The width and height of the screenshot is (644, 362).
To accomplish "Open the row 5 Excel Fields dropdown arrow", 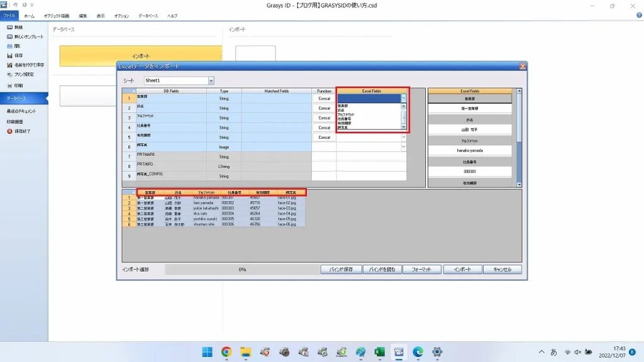I will pos(403,137).
